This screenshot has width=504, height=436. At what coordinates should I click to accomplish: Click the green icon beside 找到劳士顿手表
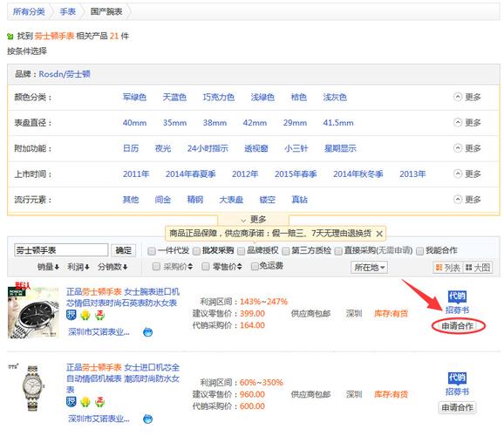[x=10, y=37]
